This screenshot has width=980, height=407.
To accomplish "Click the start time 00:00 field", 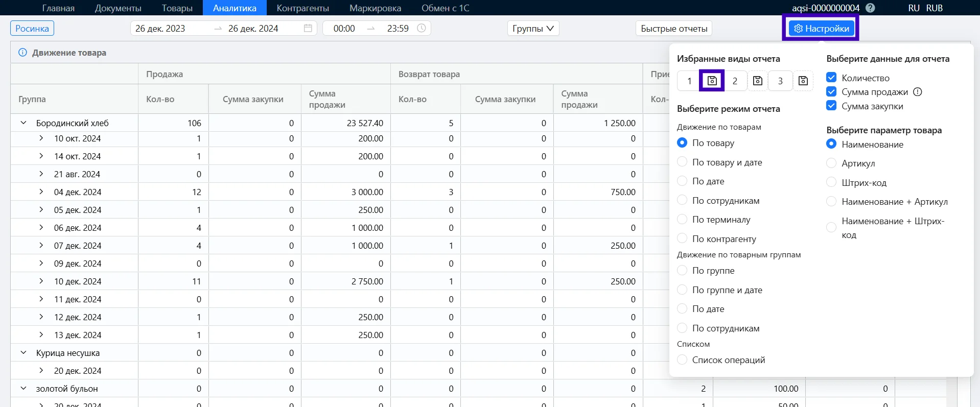I will (x=344, y=28).
